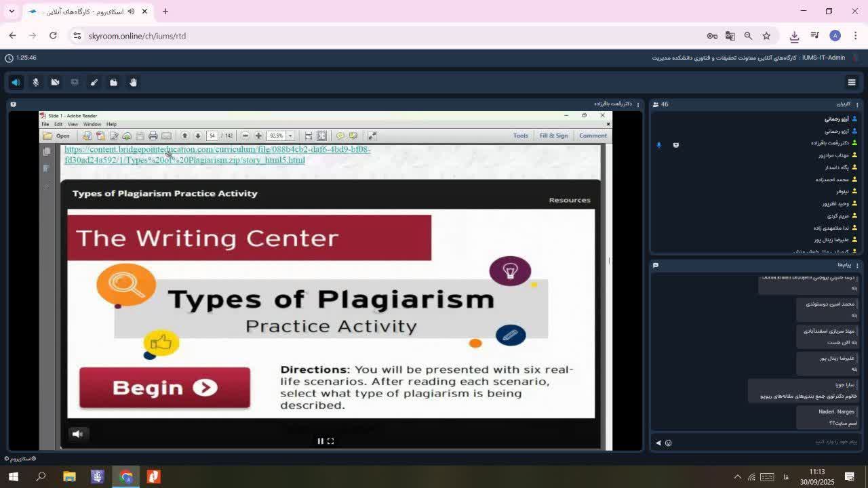
Task: Open the Chrome tab search dropdown
Action: [12, 12]
